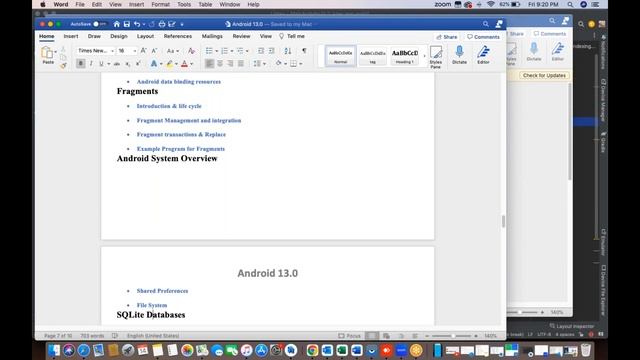This screenshot has height=360, width=640.
Task: Click Check for Updates in background window
Action: (544, 76)
